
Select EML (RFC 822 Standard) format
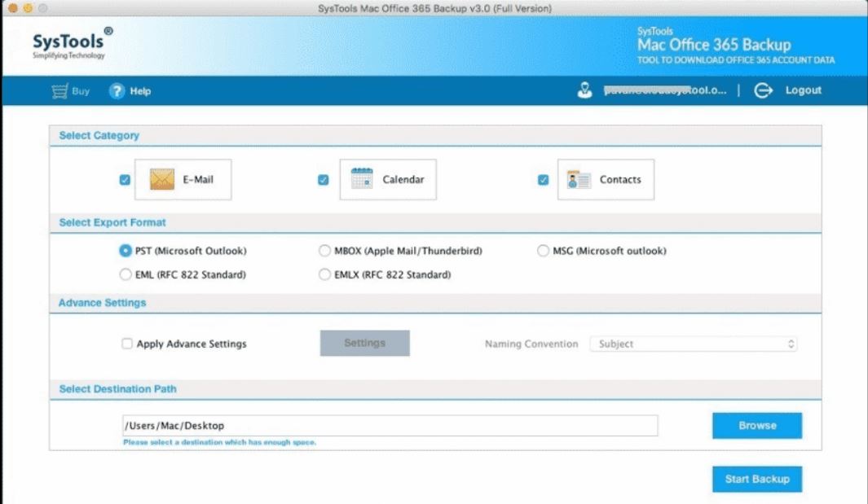pyautogui.click(x=126, y=274)
